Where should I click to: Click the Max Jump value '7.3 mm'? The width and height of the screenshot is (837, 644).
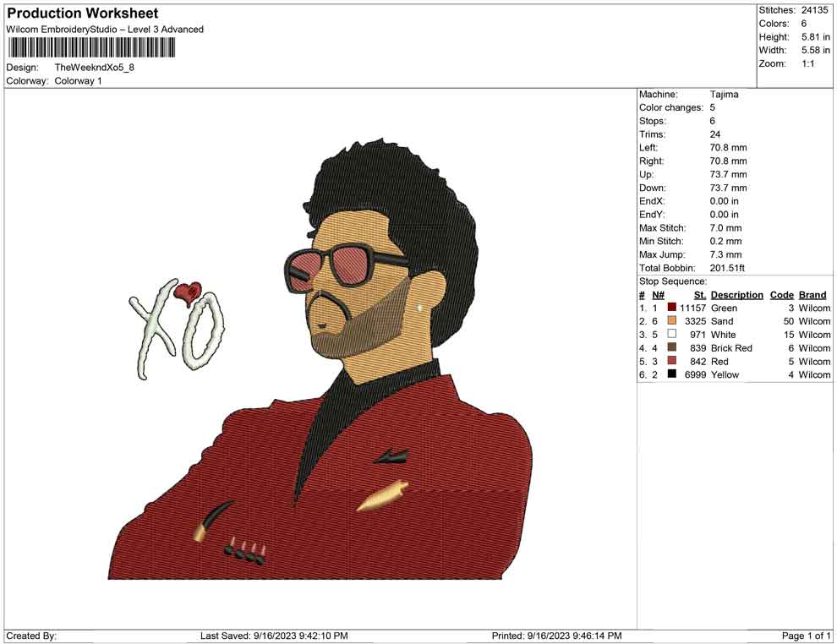(x=726, y=254)
